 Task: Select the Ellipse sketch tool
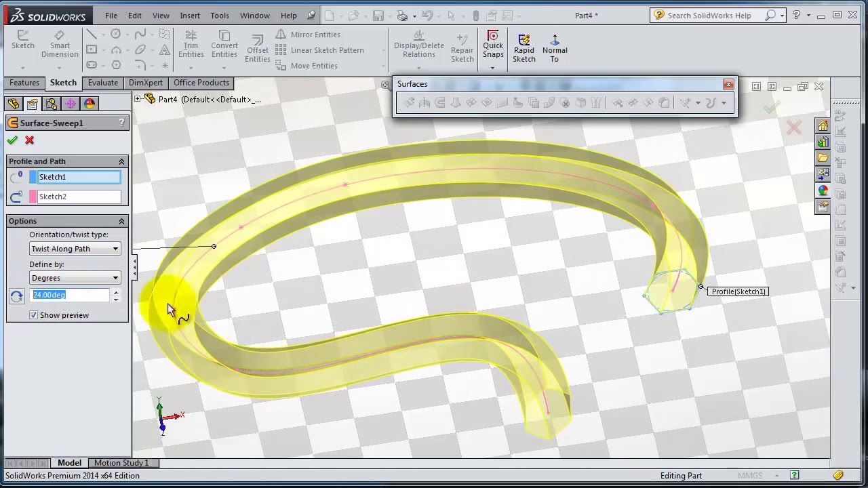140,50
